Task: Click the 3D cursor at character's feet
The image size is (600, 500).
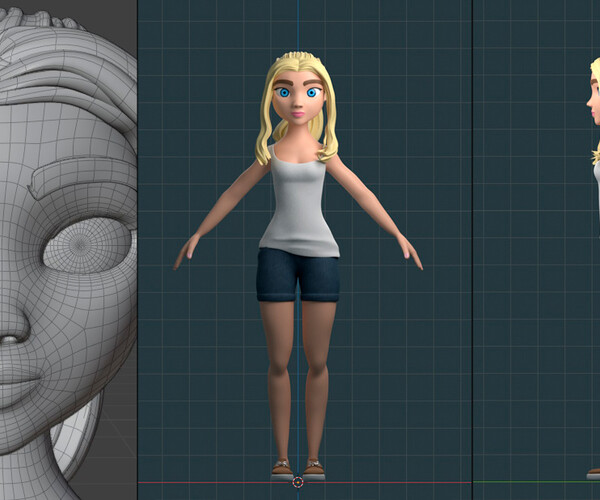Action: point(298,482)
